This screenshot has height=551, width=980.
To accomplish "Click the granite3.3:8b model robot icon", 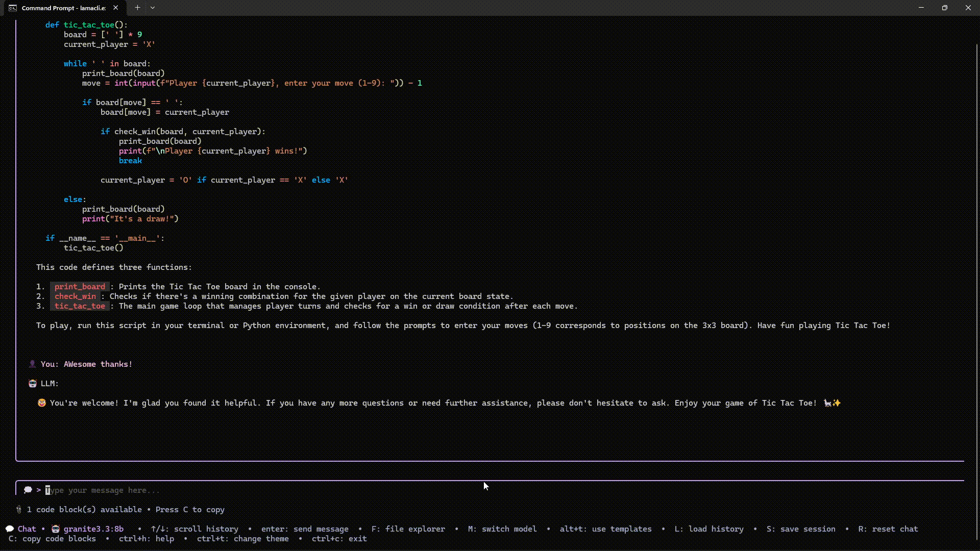I will pos(56,529).
